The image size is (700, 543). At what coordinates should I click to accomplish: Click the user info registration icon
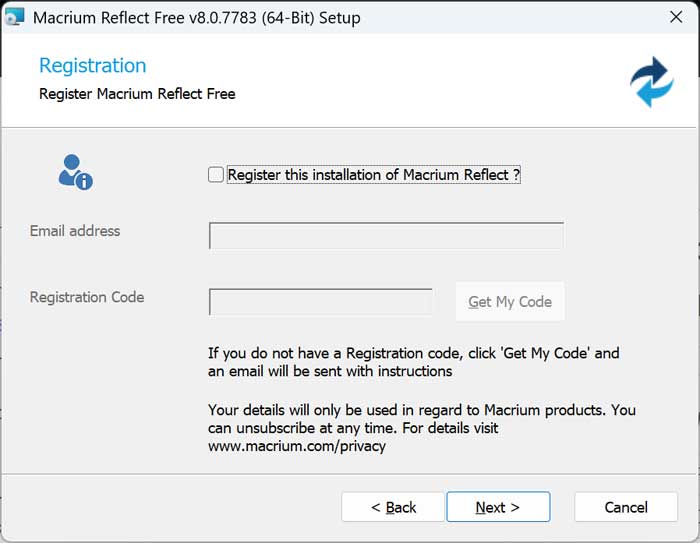point(75,172)
